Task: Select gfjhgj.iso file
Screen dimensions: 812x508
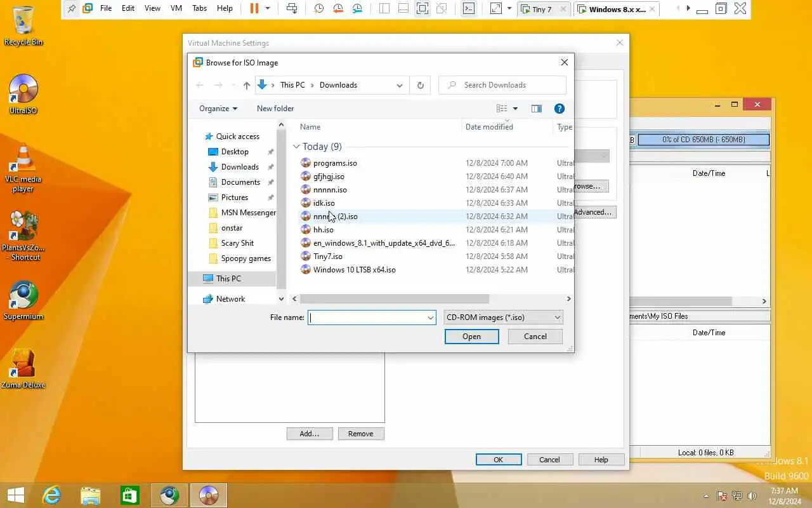Action: pos(329,177)
